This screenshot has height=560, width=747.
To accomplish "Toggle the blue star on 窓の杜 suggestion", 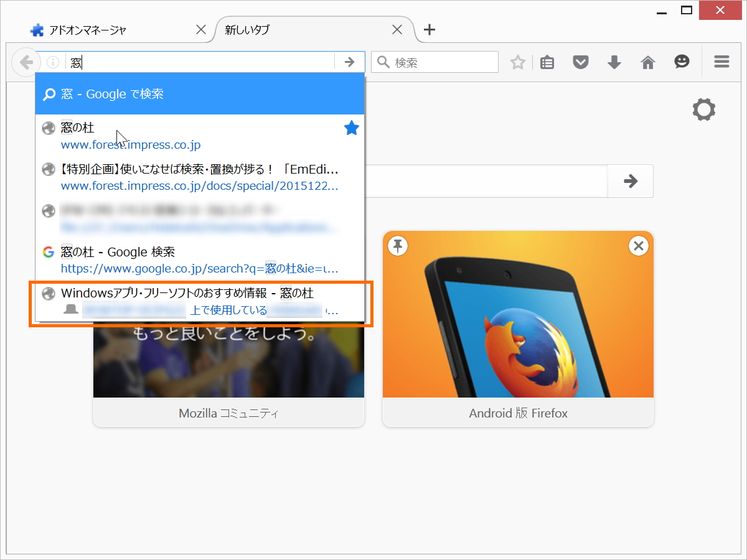I will coord(351,128).
